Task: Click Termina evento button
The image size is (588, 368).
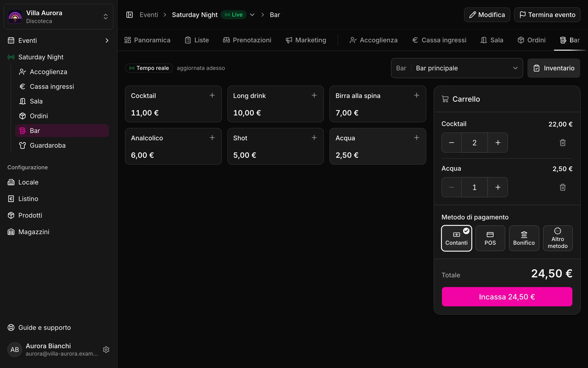Action: (x=547, y=15)
